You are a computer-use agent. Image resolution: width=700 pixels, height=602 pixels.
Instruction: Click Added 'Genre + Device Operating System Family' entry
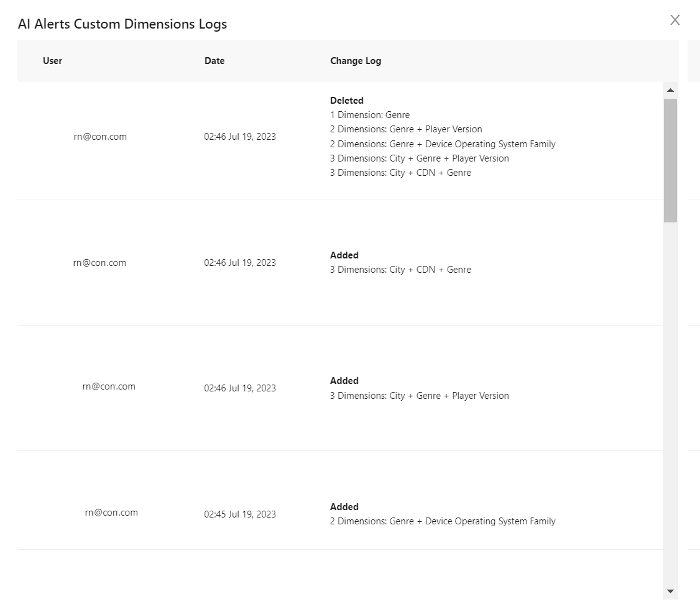[x=443, y=521]
